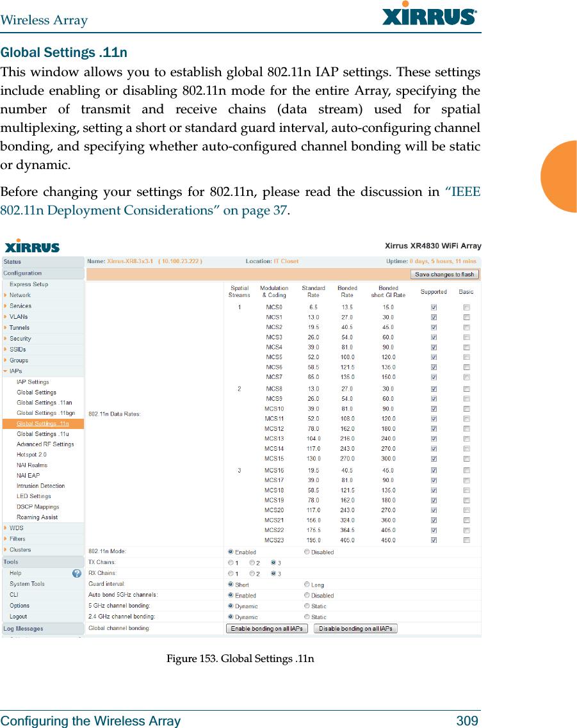This screenshot has height=728, width=577.
Task: Open Express Setup page
Action: point(29,284)
